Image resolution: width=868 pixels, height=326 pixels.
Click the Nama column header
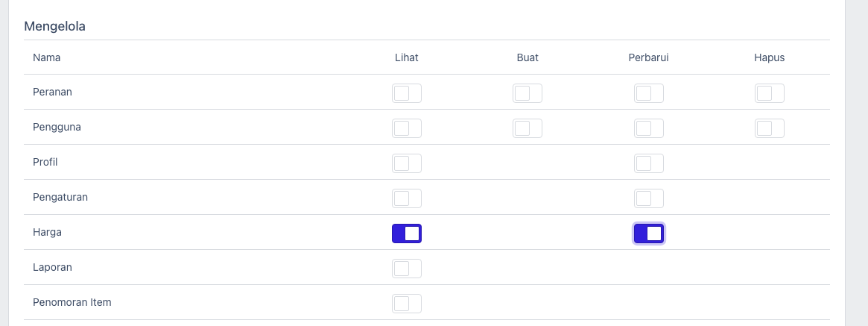[x=46, y=57]
